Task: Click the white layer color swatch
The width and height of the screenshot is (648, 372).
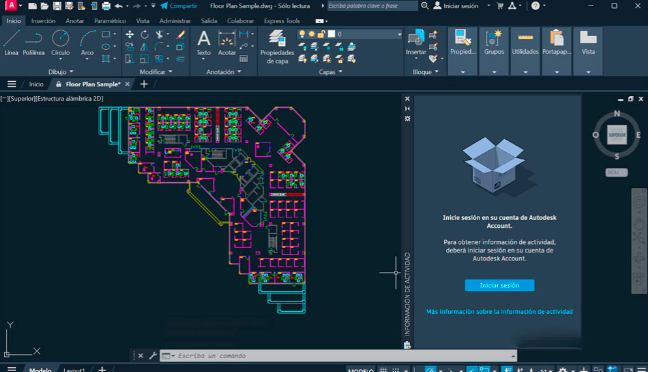Action: click(x=331, y=34)
